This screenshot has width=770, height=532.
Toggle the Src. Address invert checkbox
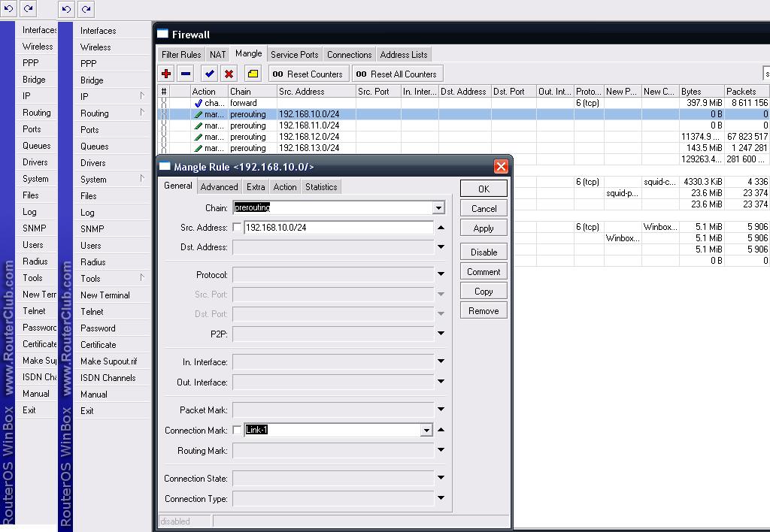(x=237, y=227)
